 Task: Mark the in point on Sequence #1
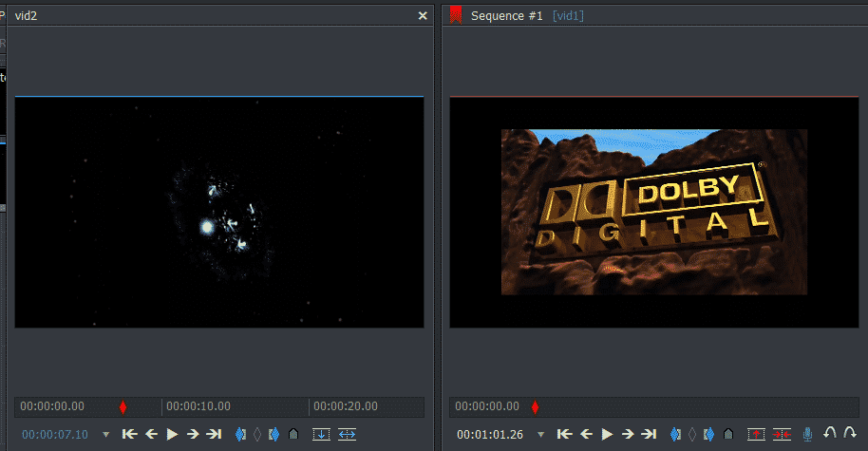(x=675, y=435)
